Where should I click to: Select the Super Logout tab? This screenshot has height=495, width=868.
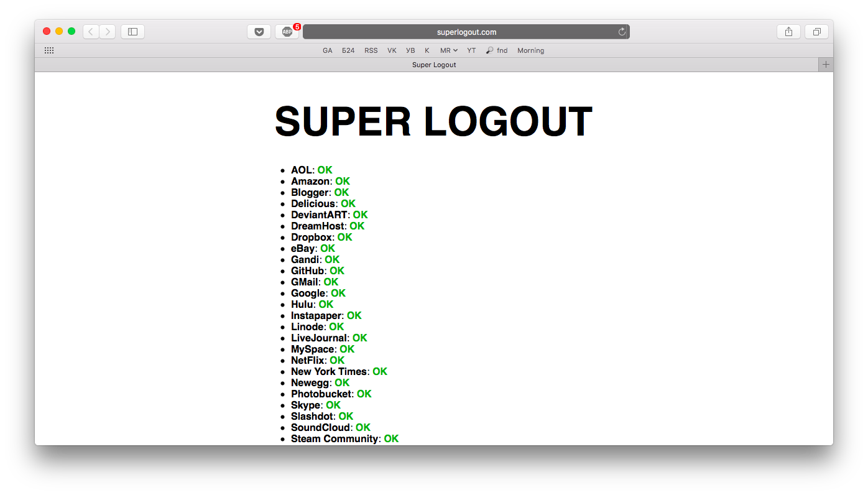coord(433,65)
